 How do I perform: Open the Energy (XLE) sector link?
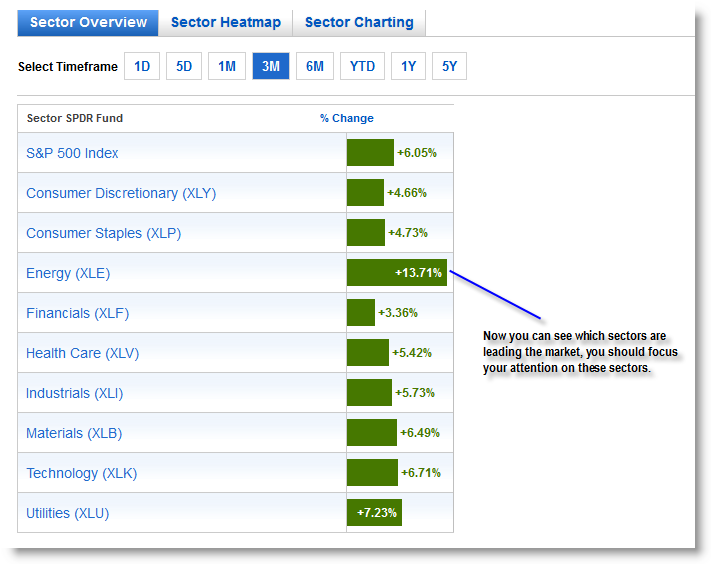(x=68, y=273)
